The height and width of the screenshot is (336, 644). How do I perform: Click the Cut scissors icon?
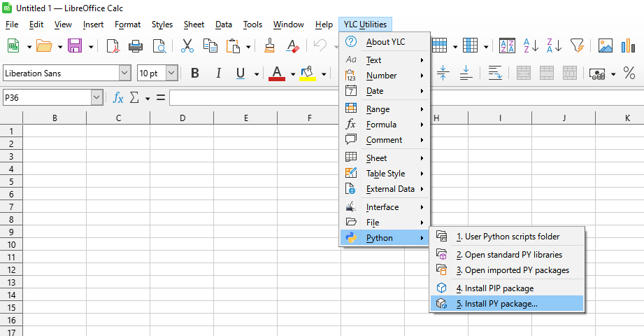pos(187,46)
